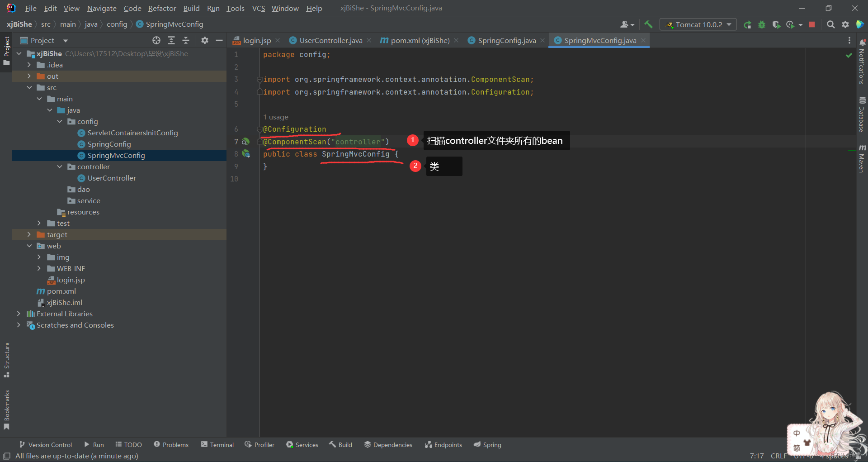Screen dimensions: 868x462
Task: Switch to pom.xml (xjBiShe) tab
Action: (x=420, y=40)
